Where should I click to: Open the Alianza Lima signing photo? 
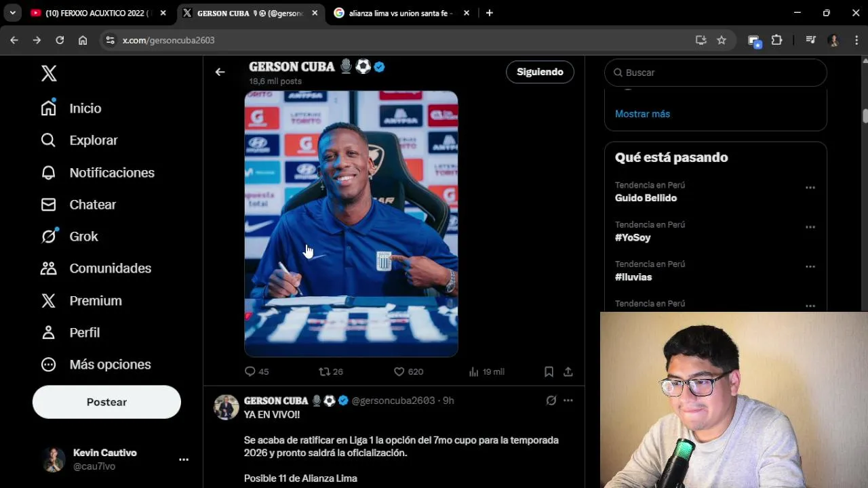click(351, 224)
